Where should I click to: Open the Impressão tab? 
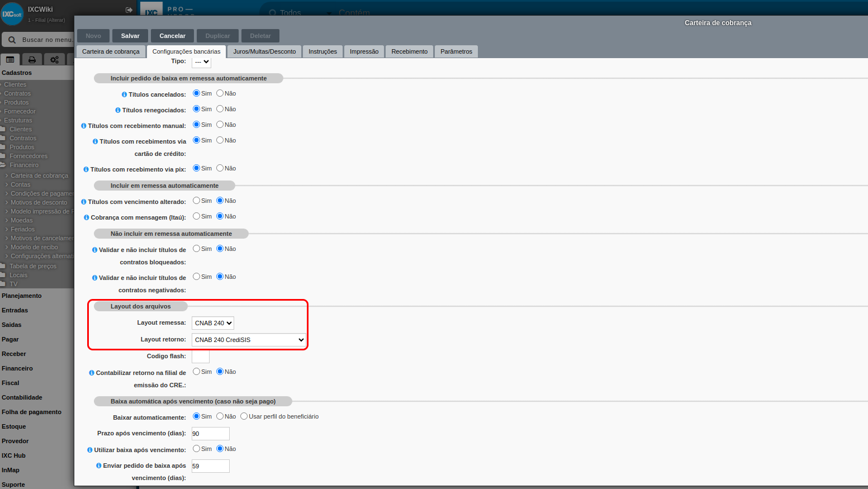click(x=364, y=51)
